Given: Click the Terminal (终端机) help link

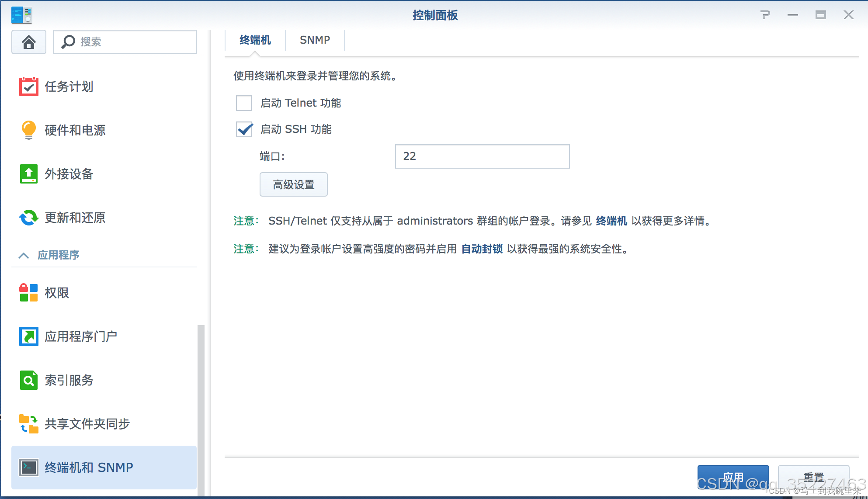Looking at the screenshot, I should click(611, 221).
